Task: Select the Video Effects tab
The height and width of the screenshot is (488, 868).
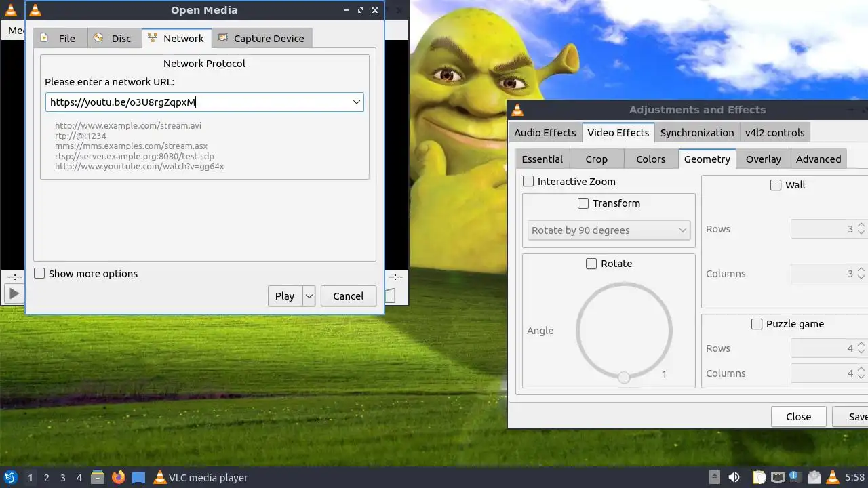Action: 618,132
